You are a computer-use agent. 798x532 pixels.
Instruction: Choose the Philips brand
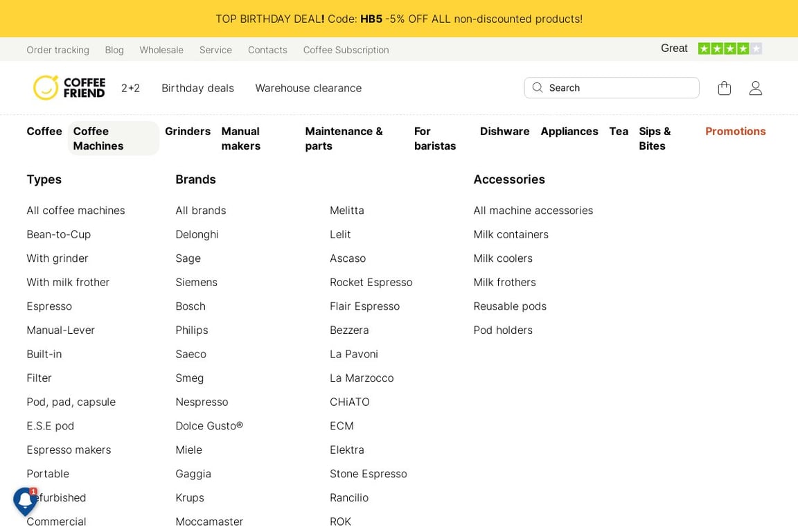tap(191, 330)
